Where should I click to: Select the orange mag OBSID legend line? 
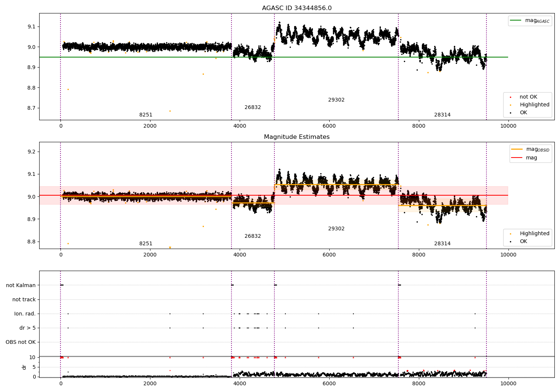click(517, 149)
